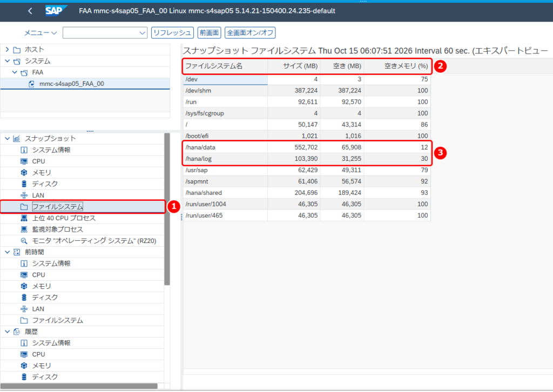
Task: Click the Snapshot ディスク database icon
Action: 24,184
